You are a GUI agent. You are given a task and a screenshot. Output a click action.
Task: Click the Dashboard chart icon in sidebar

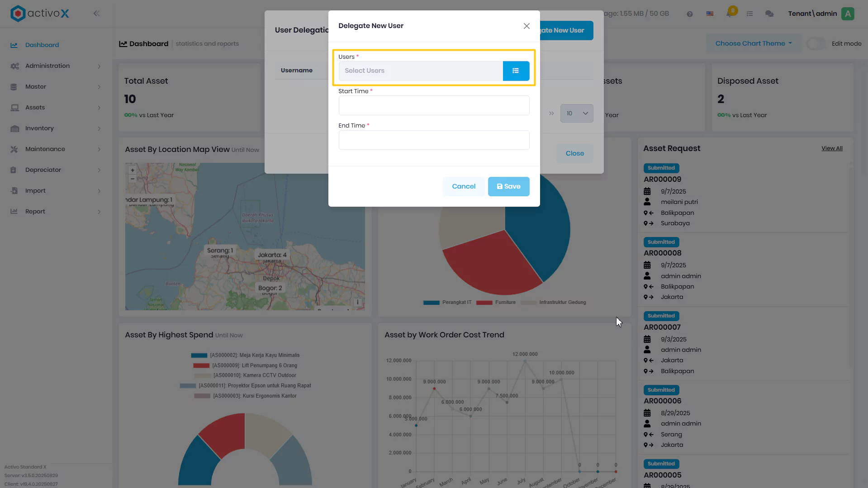coord(14,45)
